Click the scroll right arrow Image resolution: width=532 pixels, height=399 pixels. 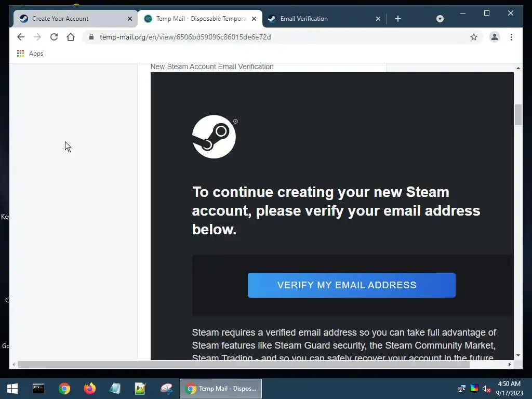(x=509, y=364)
